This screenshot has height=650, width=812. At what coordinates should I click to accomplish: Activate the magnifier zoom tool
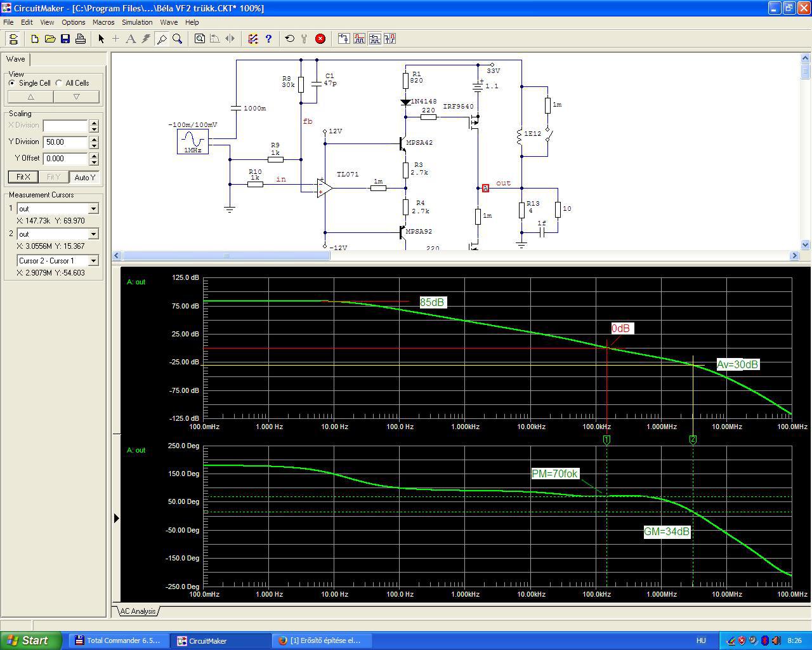pos(178,39)
